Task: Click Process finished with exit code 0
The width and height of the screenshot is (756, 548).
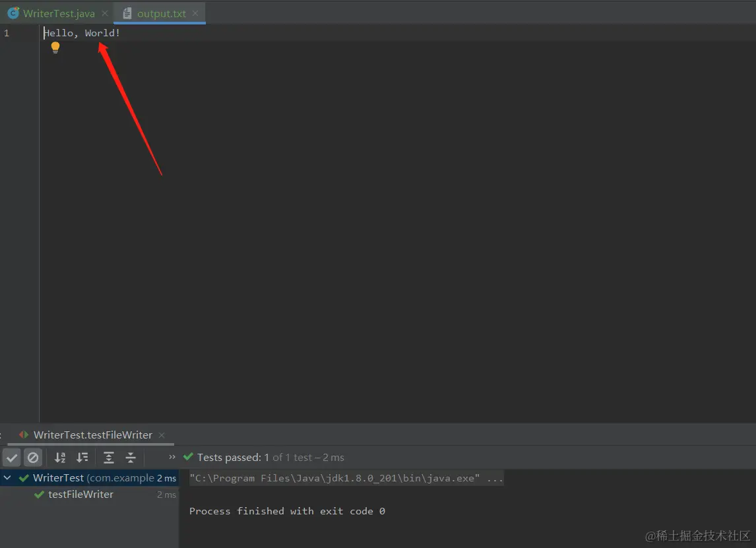Action: tap(287, 511)
